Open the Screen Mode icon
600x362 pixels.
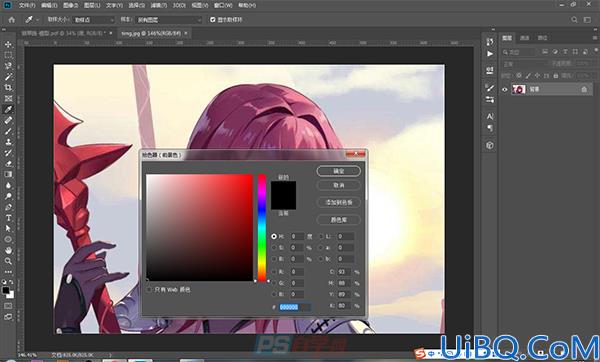pos(8,317)
